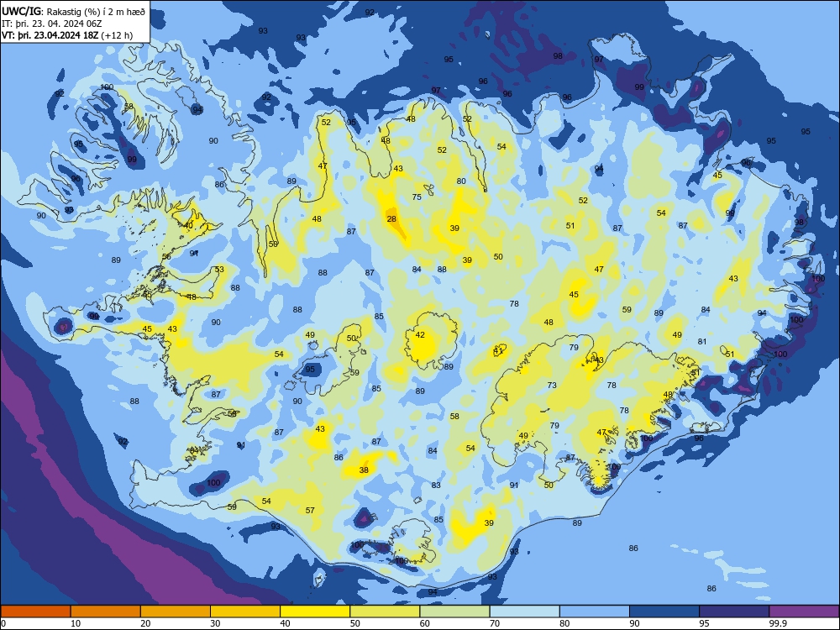Click the 50–60 yellow-green legend swatch
Image resolution: width=840 pixels, height=630 pixels.
tap(385, 612)
